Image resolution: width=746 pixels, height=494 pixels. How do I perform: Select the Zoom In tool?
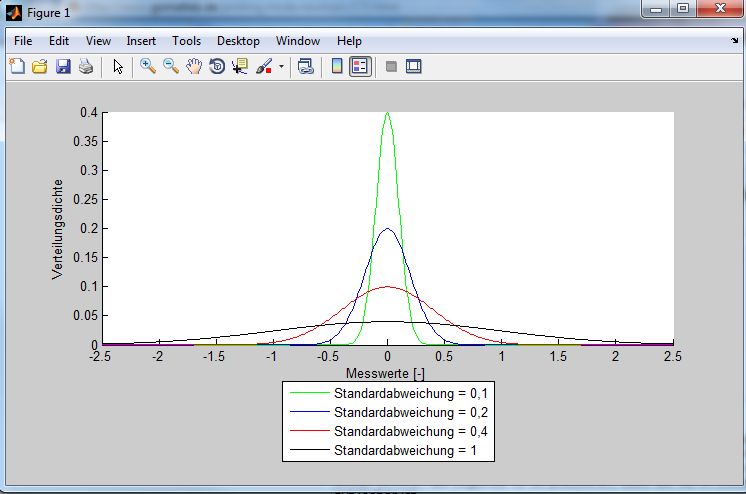coord(148,67)
